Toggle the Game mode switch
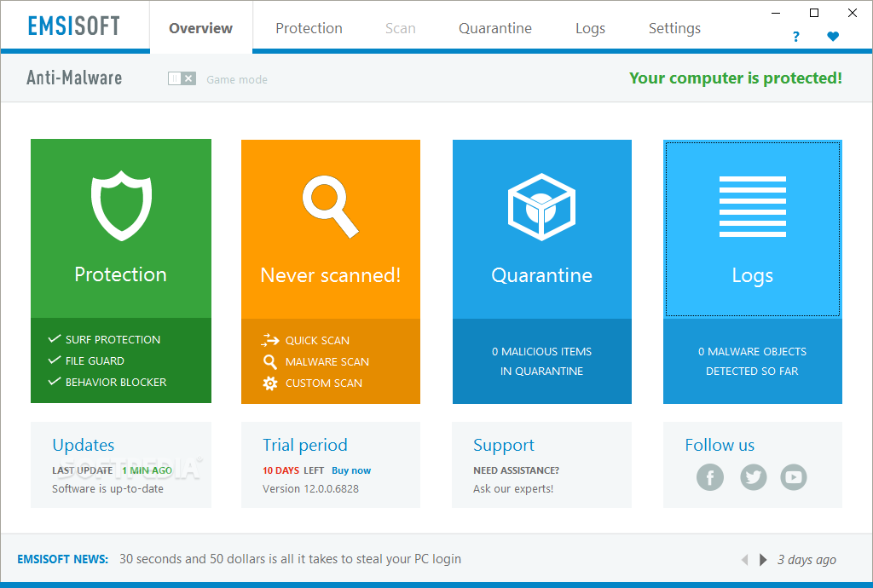The image size is (873, 588). click(182, 79)
